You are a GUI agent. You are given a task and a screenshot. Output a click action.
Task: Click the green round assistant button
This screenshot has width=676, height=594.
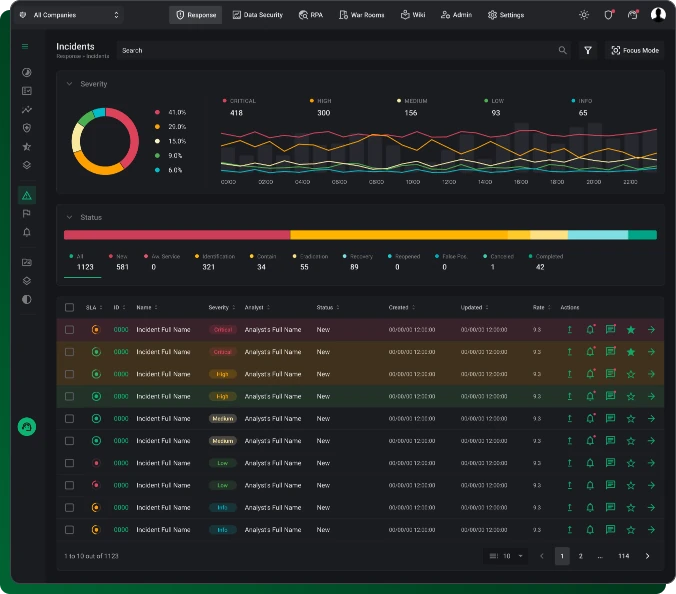27,427
